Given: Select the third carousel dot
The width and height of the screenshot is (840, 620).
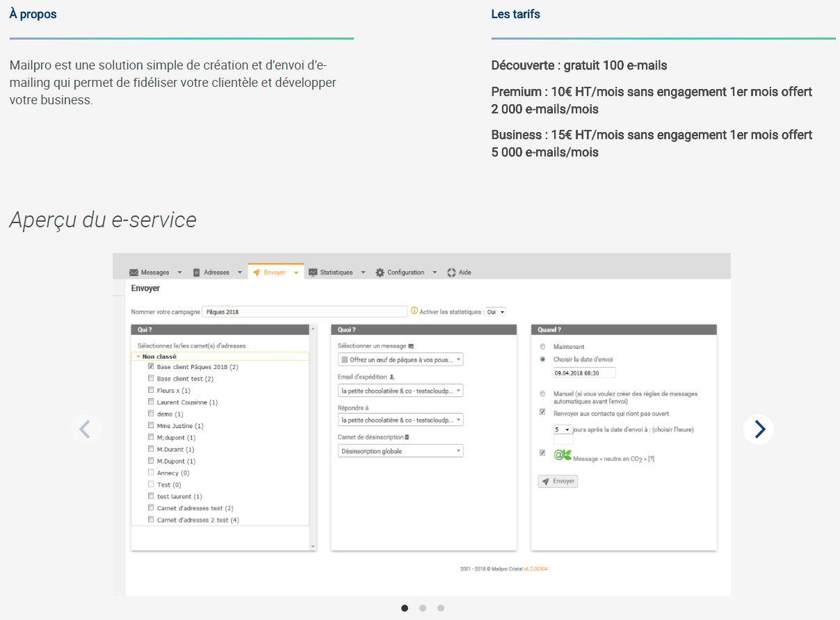Looking at the screenshot, I should [x=441, y=608].
